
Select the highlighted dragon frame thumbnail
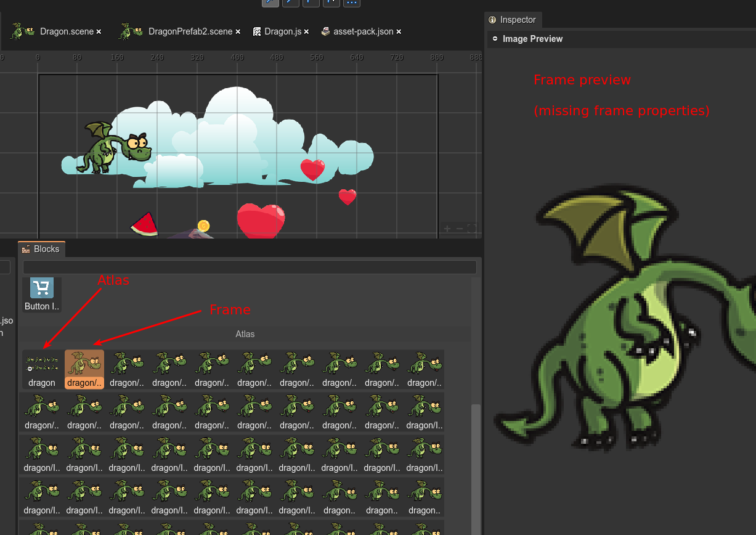click(x=84, y=364)
